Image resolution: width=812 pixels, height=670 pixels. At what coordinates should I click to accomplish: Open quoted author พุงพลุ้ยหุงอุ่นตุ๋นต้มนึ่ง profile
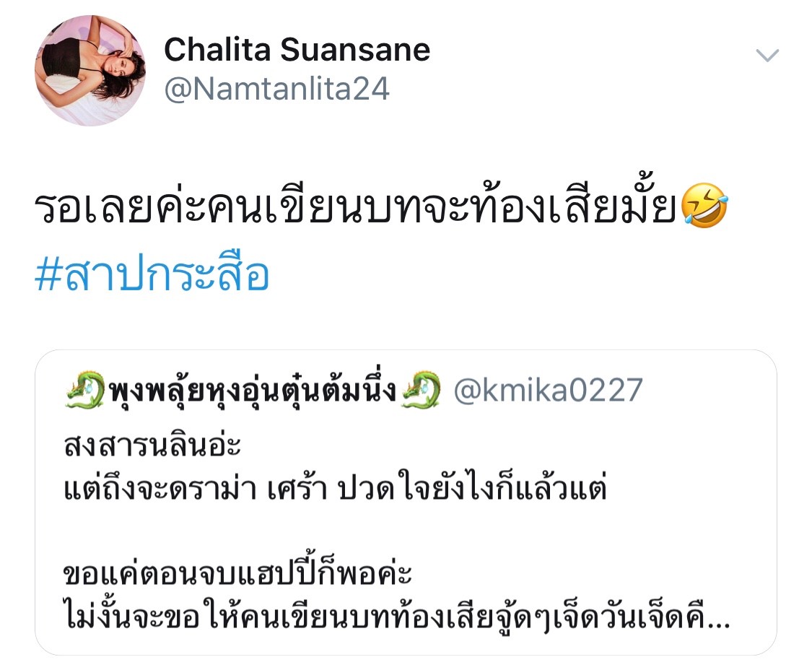pos(253,390)
